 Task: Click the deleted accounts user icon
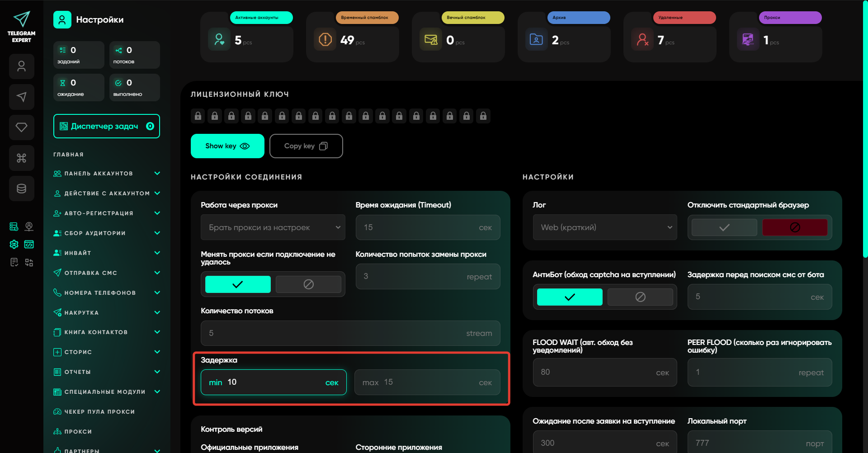click(x=642, y=40)
